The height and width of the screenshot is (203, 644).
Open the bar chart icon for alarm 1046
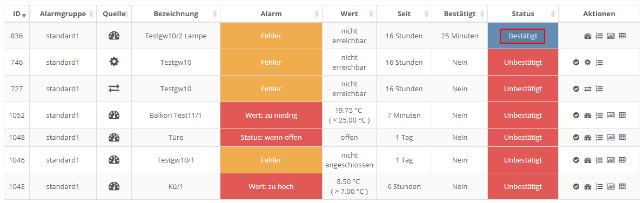pyautogui.click(x=611, y=159)
